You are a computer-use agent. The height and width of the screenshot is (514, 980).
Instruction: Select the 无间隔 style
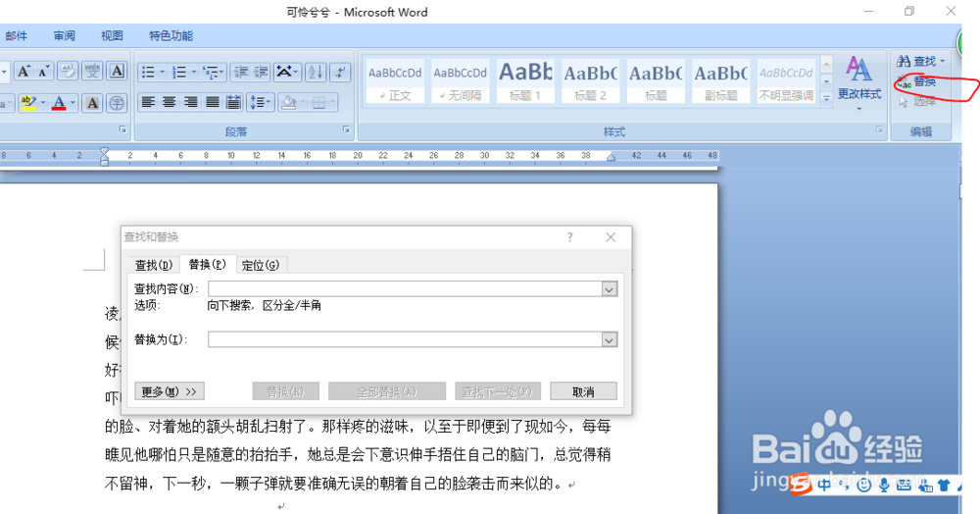click(460, 81)
